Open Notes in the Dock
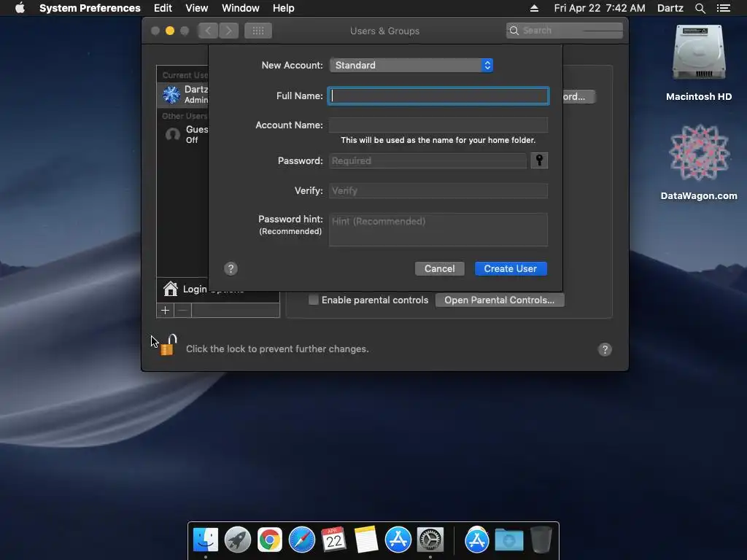Image resolution: width=747 pixels, height=560 pixels. [366, 540]
